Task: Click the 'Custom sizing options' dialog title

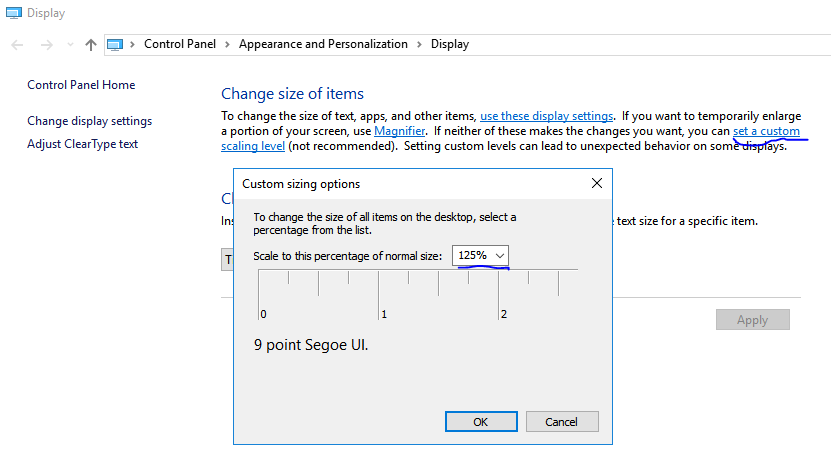Action: [301, 184]
